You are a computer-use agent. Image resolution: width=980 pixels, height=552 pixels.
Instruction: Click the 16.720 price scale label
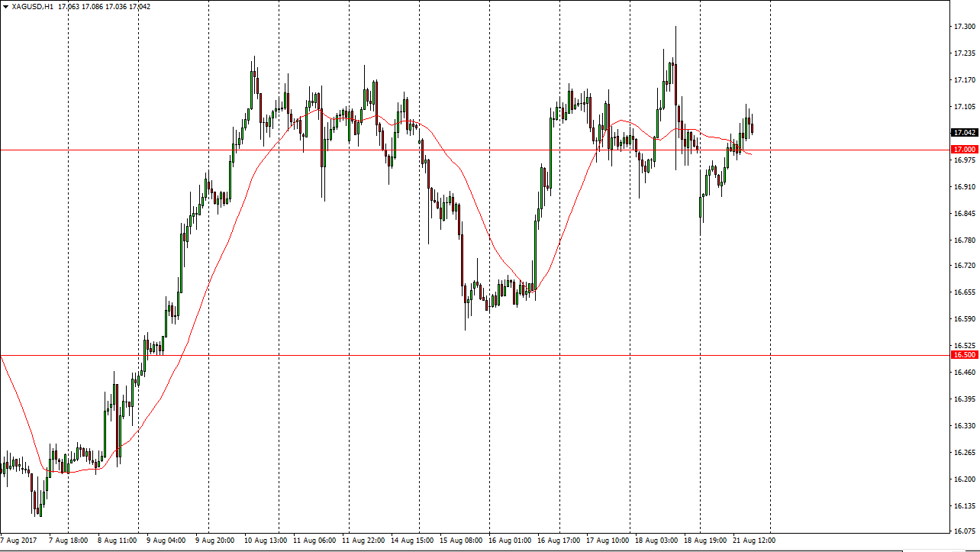click(x=965, y=266)
